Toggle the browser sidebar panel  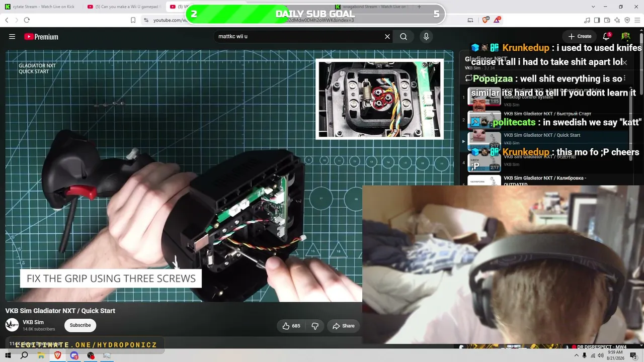[597, 20]
